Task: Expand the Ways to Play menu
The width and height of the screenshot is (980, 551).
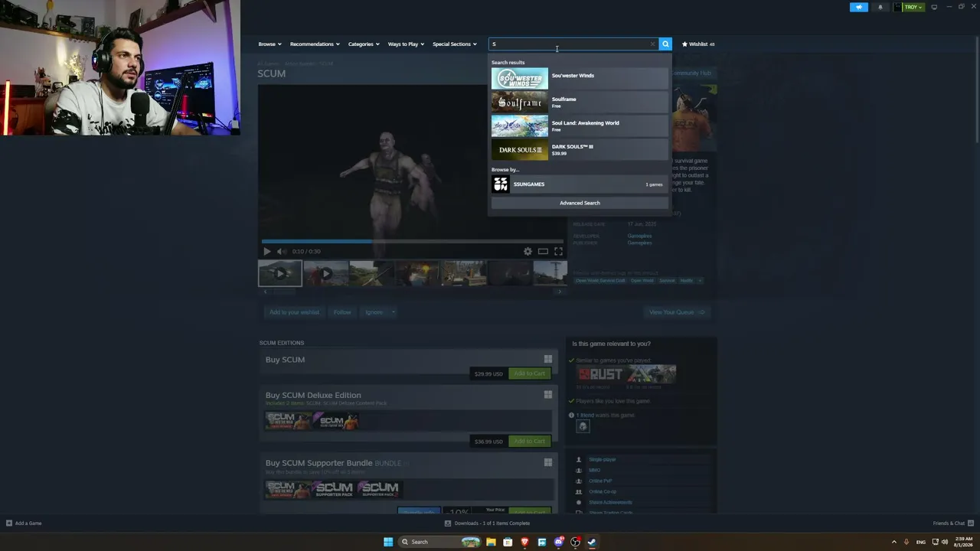Action: coord(406,44)
